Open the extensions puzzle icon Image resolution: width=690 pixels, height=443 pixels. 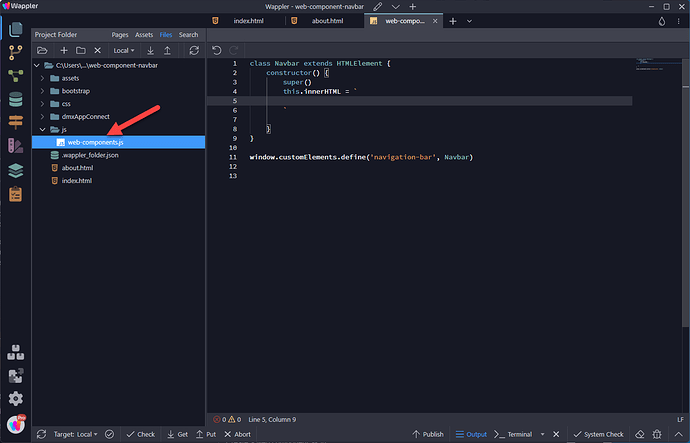tap(16, 376)
